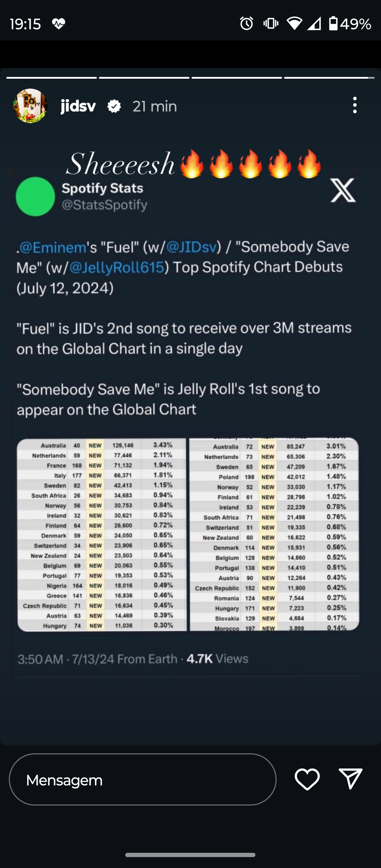Screen dimensions: 381x868
Task: Open the @Eminem mention
Action: [x=53, y=247]
